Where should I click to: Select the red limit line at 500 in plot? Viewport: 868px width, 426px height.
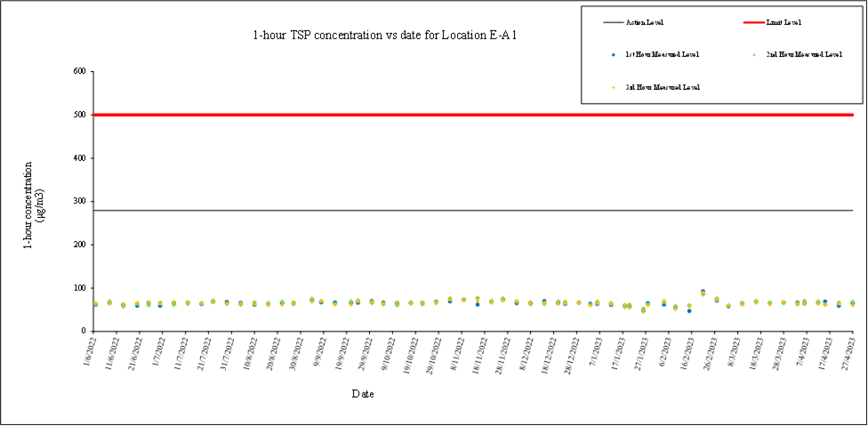471,115
